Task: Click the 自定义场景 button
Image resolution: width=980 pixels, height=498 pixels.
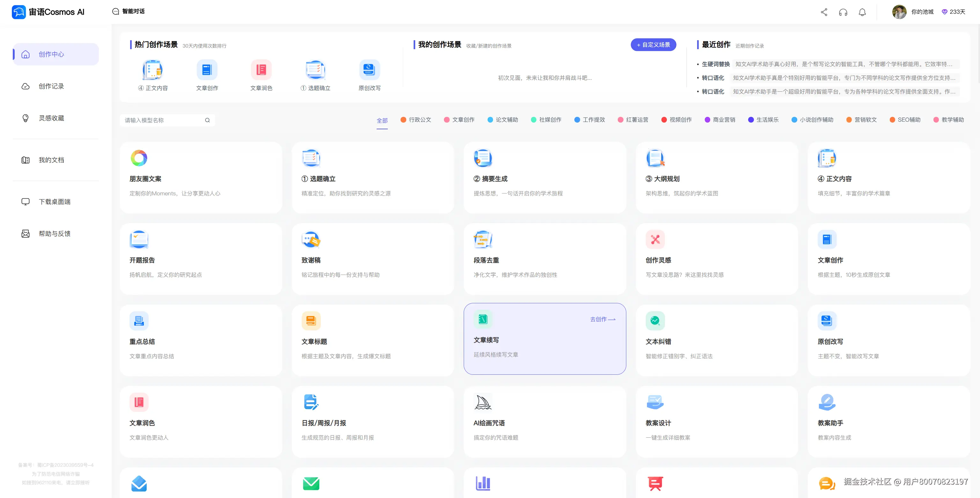Action: tap(653, 45)
